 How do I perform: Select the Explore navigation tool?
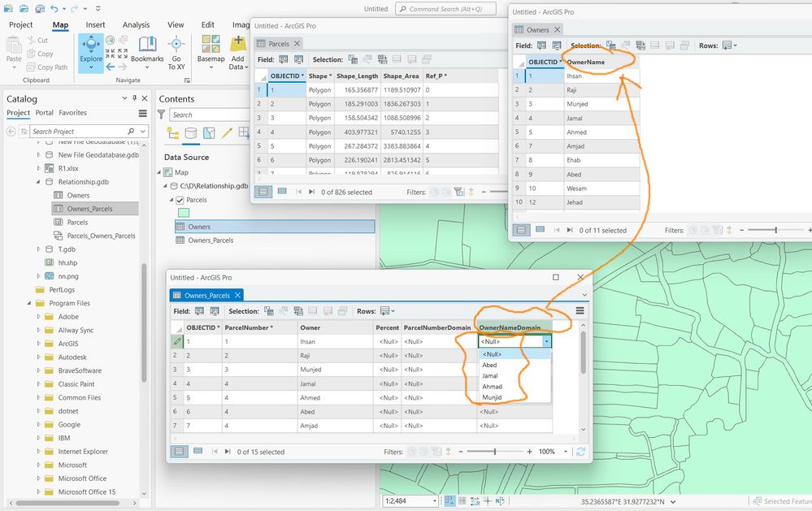pos(91,49)
